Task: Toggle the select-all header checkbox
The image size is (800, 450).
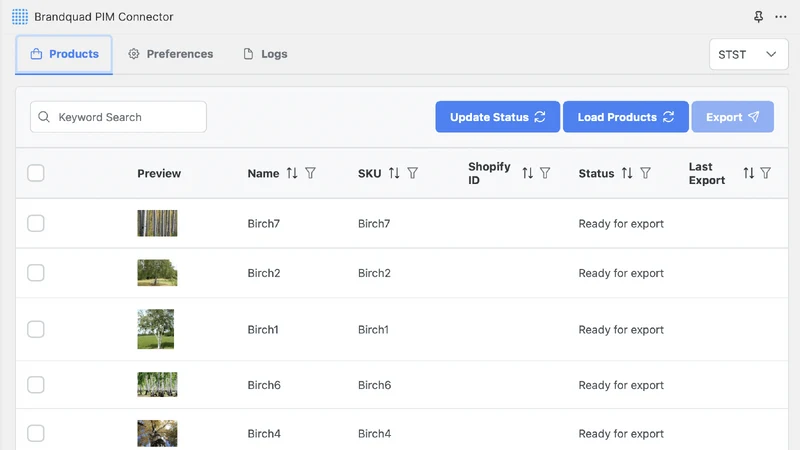Action: pyautogui.click(x=36, y=173)
